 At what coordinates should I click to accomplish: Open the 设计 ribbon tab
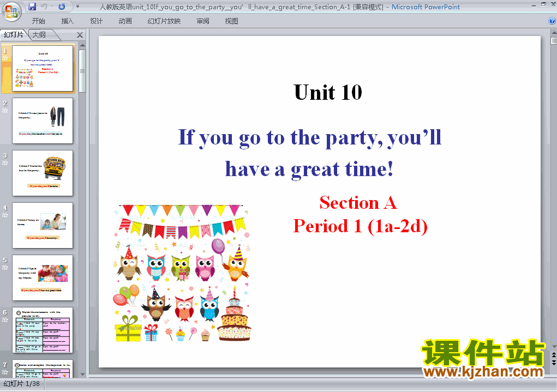(96, 21)
